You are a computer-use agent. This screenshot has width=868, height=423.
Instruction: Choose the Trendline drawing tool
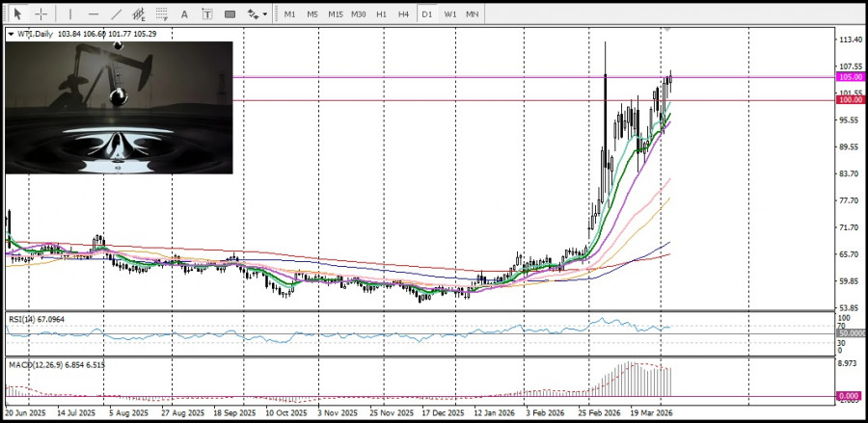tap(117, 14)
